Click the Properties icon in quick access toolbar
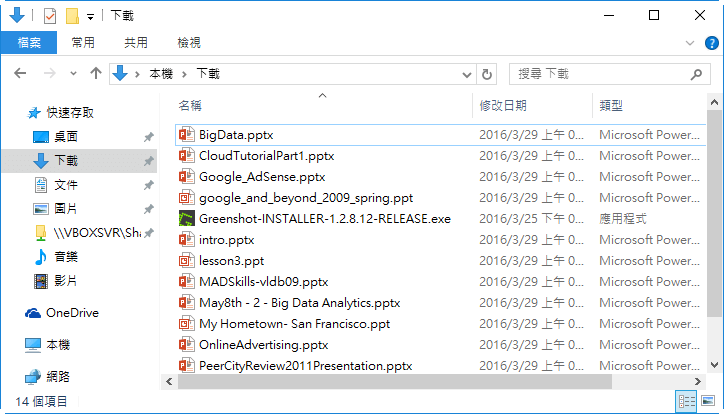Screen dimensions: 724x414 point(50,16)
